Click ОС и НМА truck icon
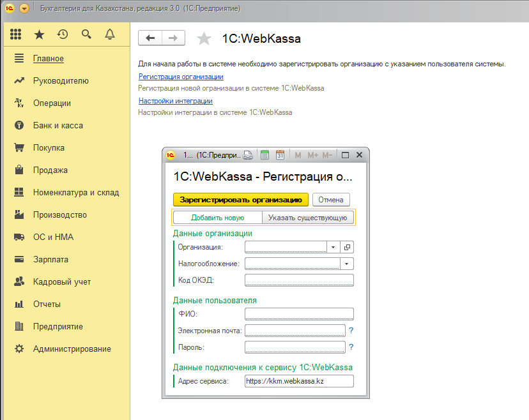Viewport: 529px width, 420px height. pos(19,237)
